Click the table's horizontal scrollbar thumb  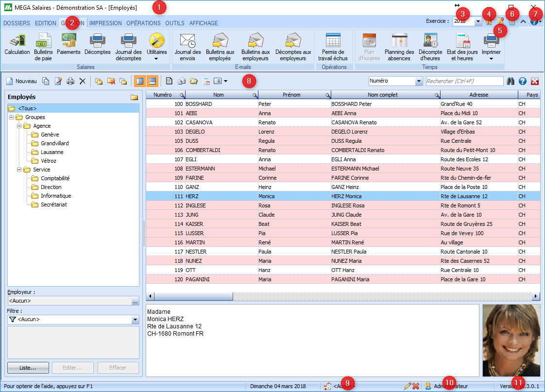point(193,296)
